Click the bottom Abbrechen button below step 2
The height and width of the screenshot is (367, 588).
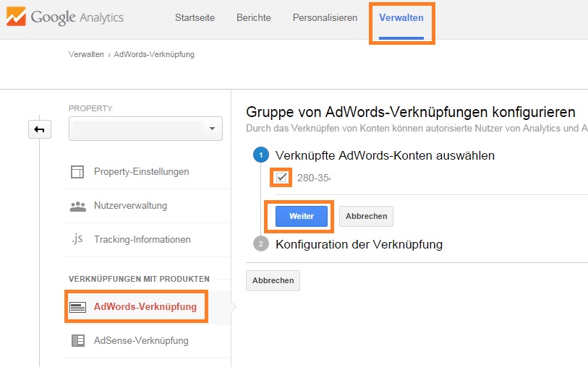[273, 280]
